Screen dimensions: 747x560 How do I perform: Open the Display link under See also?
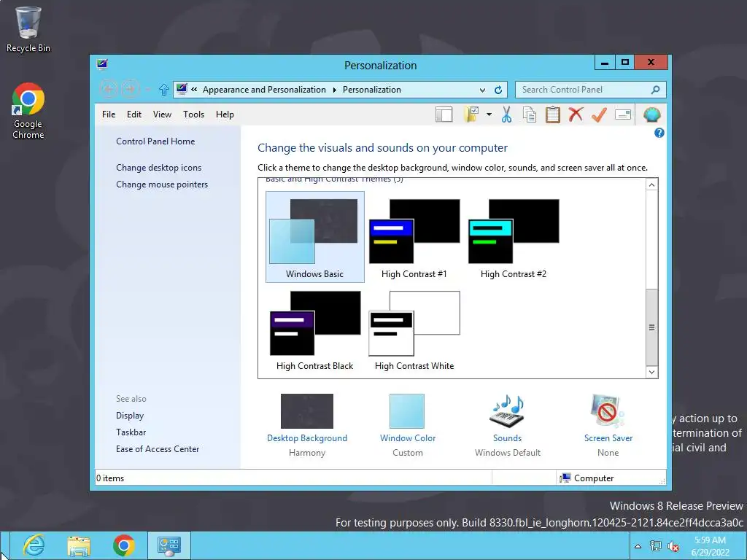(130, 415)
